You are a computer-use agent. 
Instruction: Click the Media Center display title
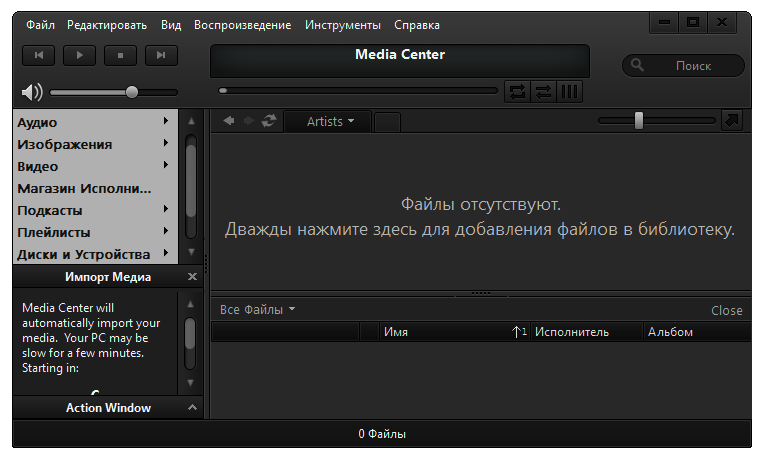tap(400, 55)
